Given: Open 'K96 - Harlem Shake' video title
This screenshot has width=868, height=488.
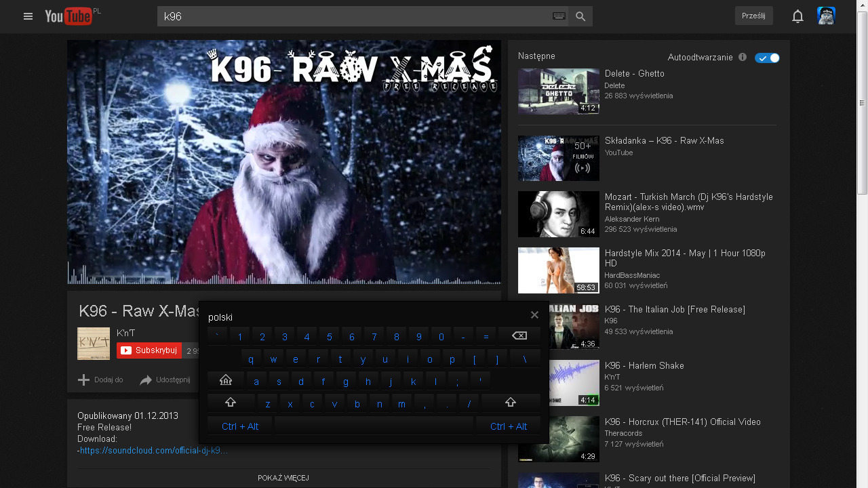Looking at the screenshot, I should click(x=644, y=365).
